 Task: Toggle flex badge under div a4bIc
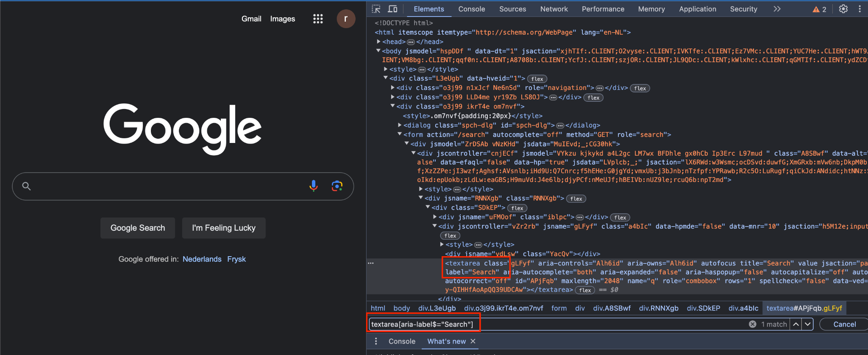[450, 235]
